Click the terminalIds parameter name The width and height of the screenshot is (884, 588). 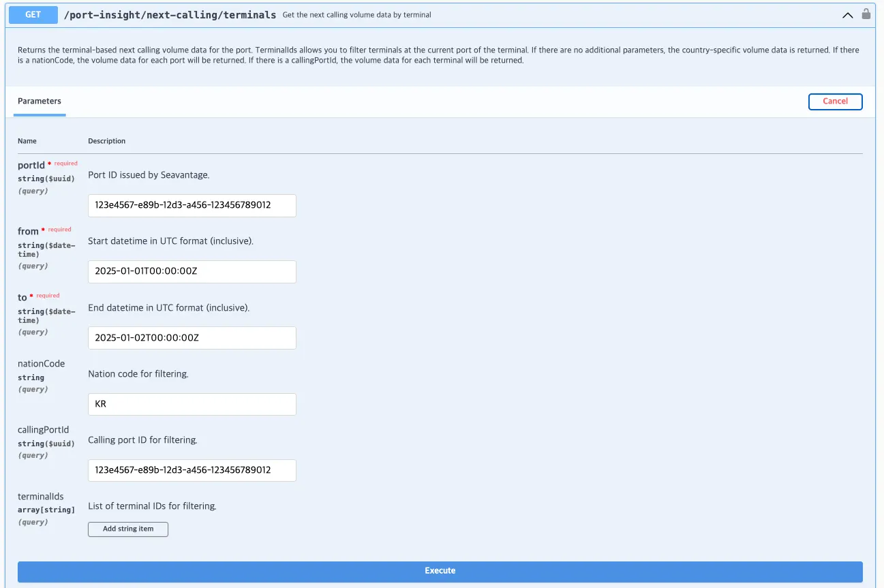(x=41, y=497)
